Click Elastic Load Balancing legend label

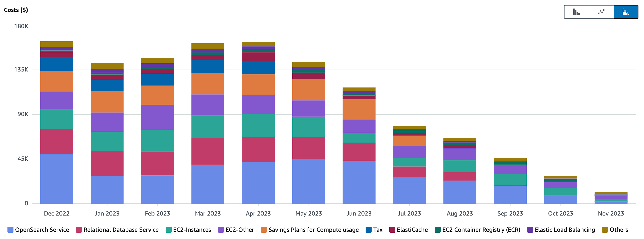click(x=565, y=230)
